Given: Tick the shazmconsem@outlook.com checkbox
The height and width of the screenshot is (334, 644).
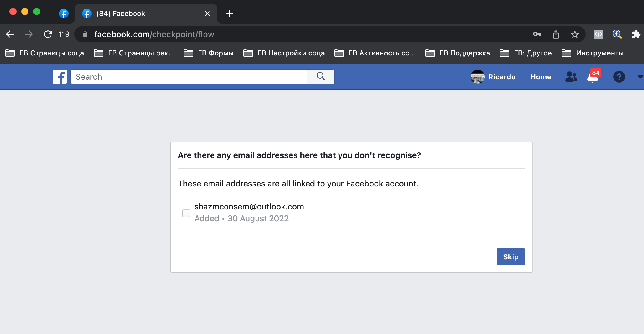Looking at the screenshot, I should (x=186, y=213).
